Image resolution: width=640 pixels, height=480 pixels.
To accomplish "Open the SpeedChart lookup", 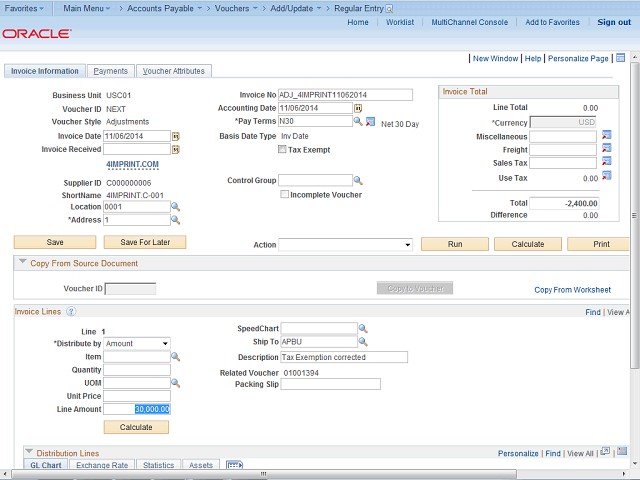I will click(x=363, y=328).
